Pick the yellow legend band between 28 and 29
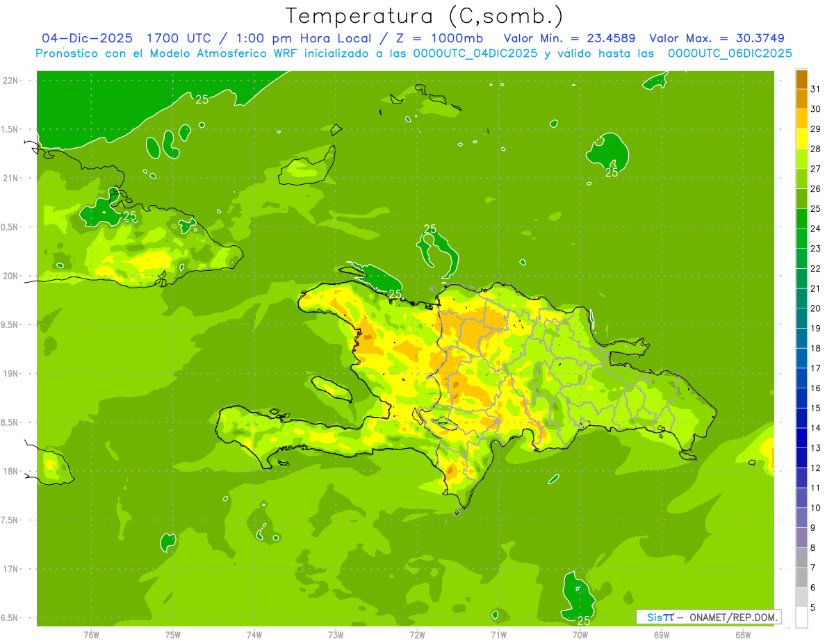This screenshot has width=834, height=644. [801, 139]
